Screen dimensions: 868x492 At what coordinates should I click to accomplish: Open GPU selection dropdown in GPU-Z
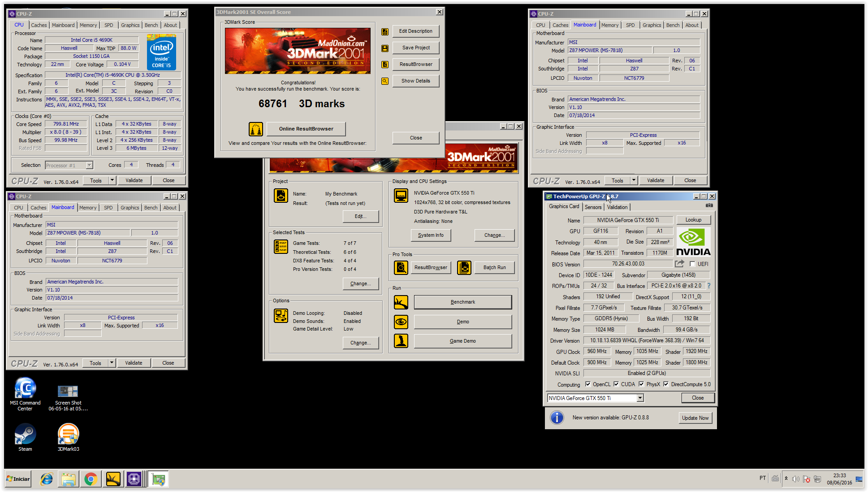pos(640,398)
